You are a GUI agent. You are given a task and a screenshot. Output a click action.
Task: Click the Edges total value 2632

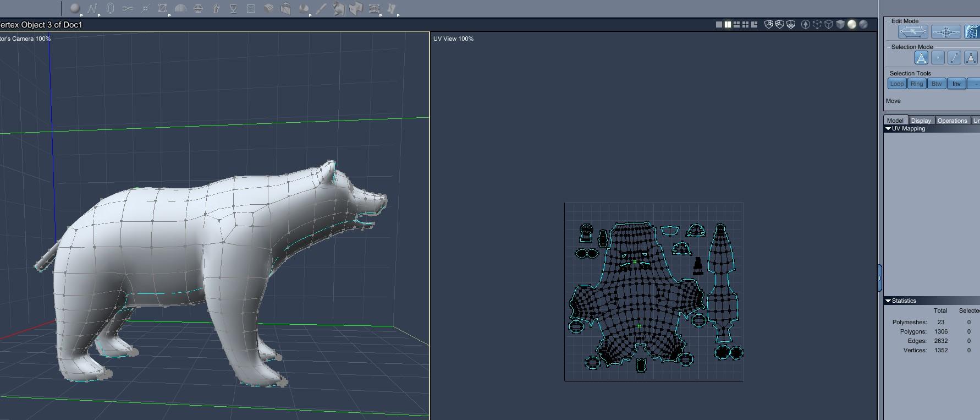(941, 341)
